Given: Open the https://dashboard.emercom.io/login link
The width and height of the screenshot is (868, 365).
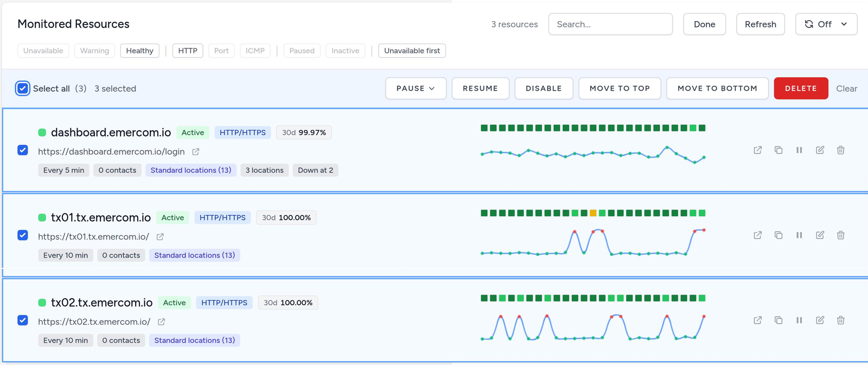Looking at the screenshot, I should pos(111,152).
